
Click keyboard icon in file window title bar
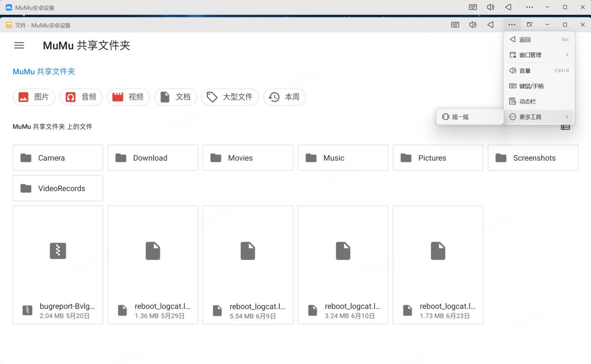(455, 25)
